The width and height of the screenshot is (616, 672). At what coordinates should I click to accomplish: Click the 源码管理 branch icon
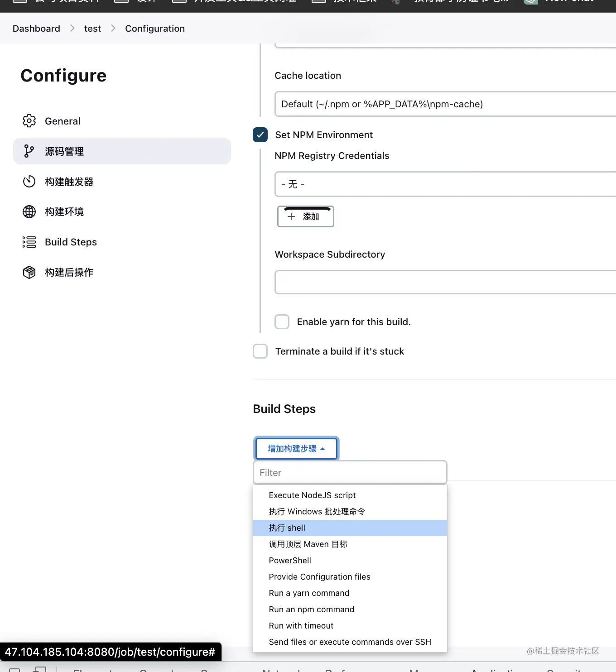click(x=29, y=151)
